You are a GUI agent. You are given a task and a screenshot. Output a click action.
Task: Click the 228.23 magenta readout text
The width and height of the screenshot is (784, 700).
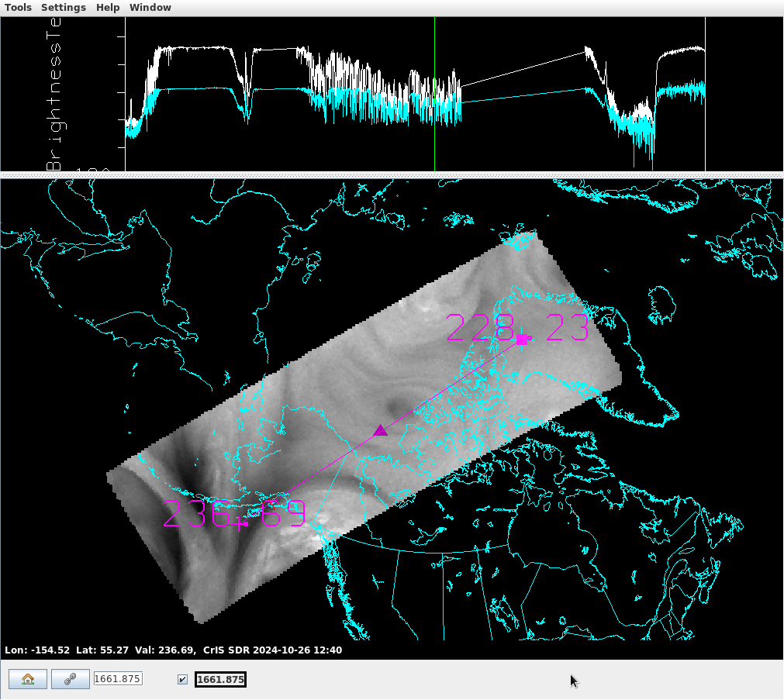point(481,329)
